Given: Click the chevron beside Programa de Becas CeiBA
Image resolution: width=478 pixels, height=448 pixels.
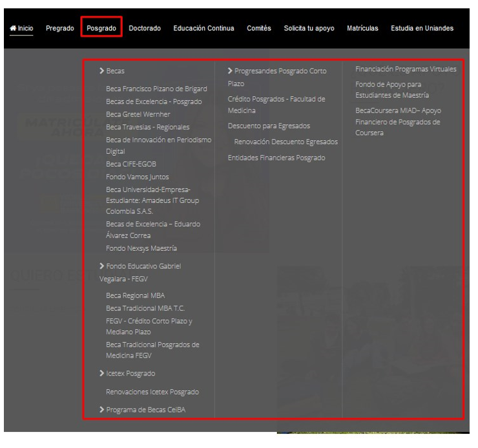Looking at the screenshot, I should point(102,410).
